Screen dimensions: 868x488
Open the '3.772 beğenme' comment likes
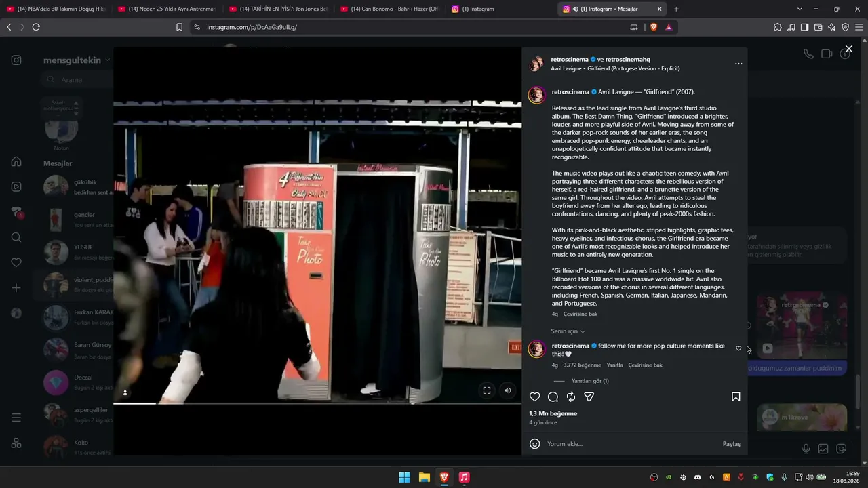click(583, 365)
